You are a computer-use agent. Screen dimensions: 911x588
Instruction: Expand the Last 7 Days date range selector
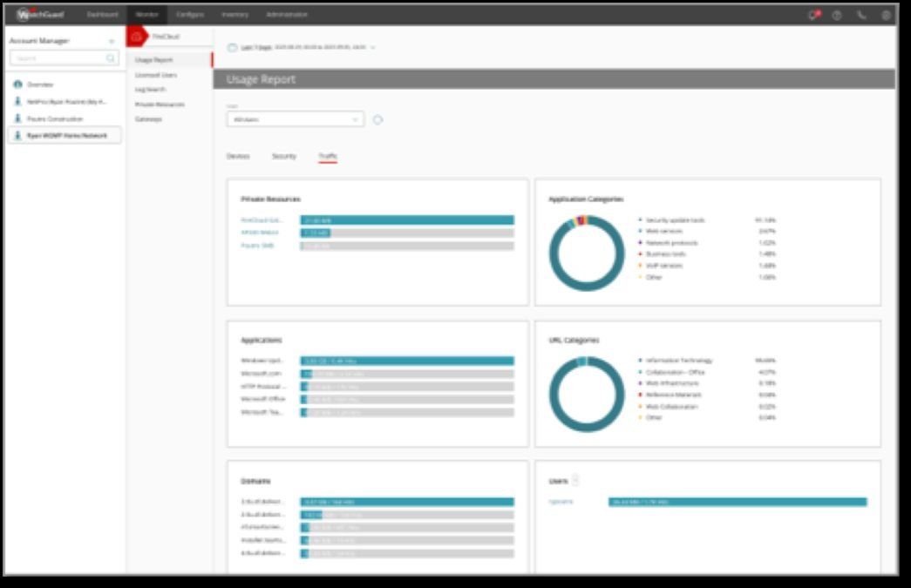click(x=301, y=47)
